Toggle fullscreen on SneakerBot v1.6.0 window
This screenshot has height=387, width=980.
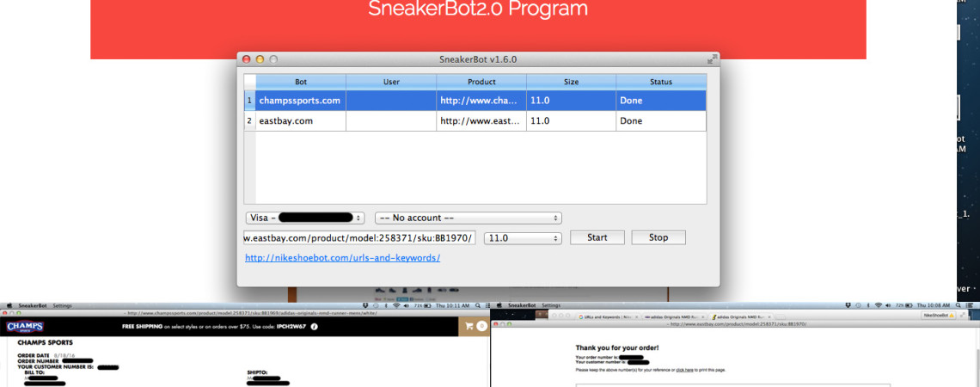pyautogui.click(x=711, y=59)
